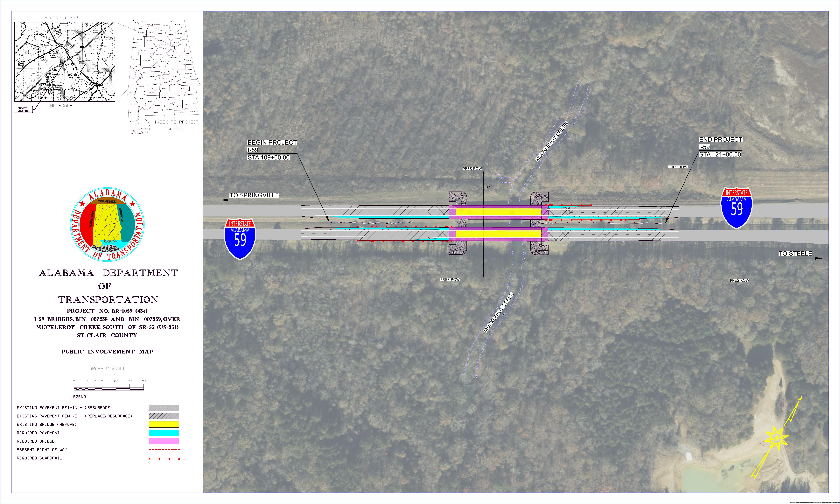
Task: Click the ALABAMA DEPARTMENT heading text
Action: pos(108,273)
